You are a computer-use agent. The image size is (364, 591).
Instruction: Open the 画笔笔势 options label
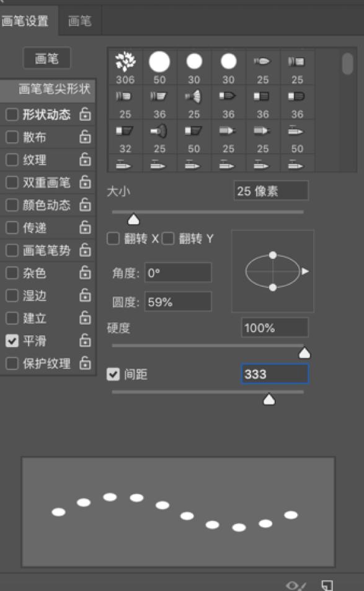point(47,250)
